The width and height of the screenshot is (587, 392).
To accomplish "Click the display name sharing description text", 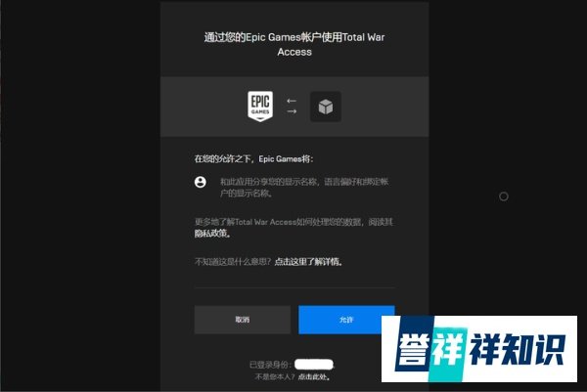I will [304, 188].
